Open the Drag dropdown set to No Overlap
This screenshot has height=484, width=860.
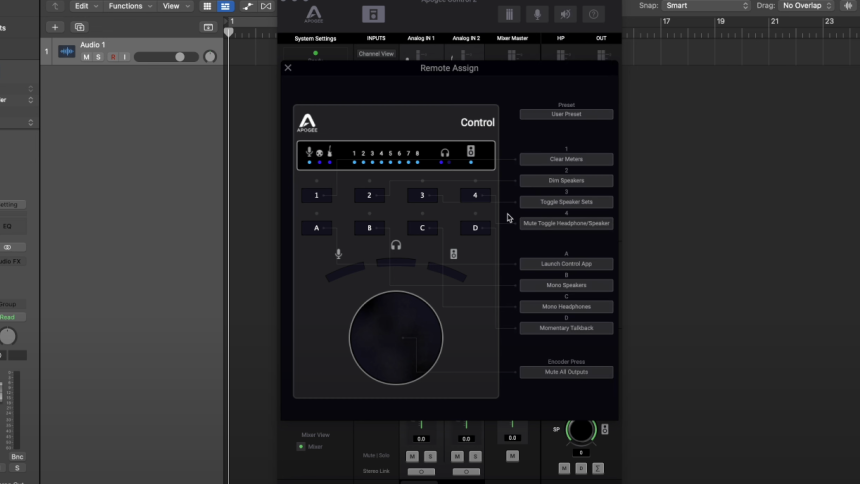click(x=807, y=6)
